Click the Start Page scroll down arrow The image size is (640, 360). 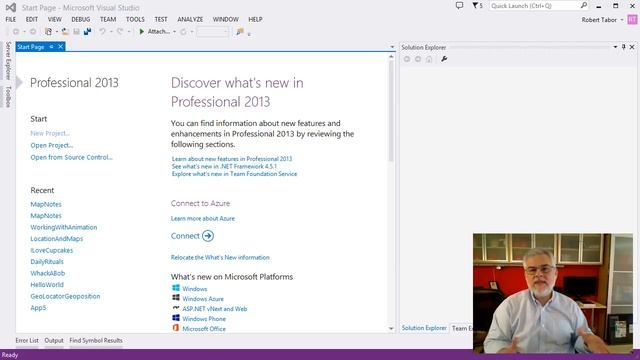pos(391,329)
